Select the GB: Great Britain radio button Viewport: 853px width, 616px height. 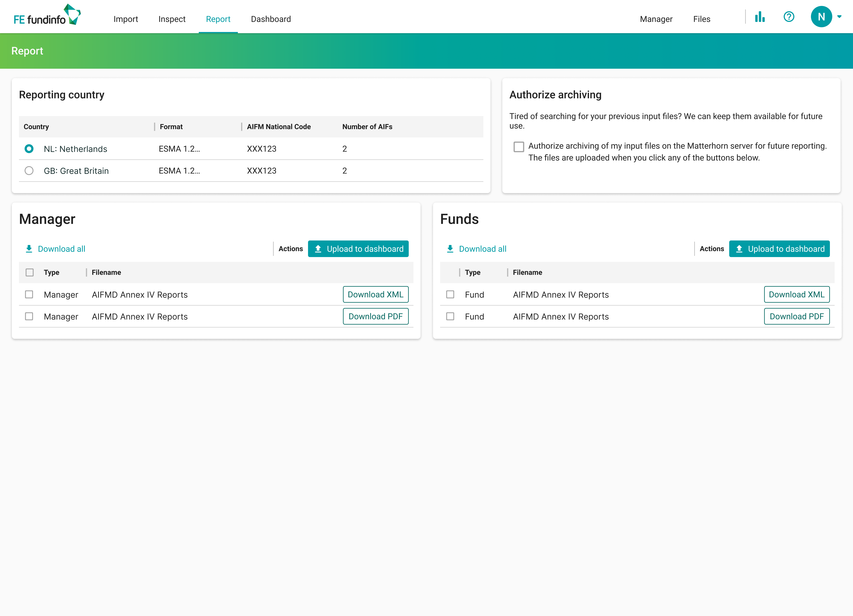coord(29,171)
